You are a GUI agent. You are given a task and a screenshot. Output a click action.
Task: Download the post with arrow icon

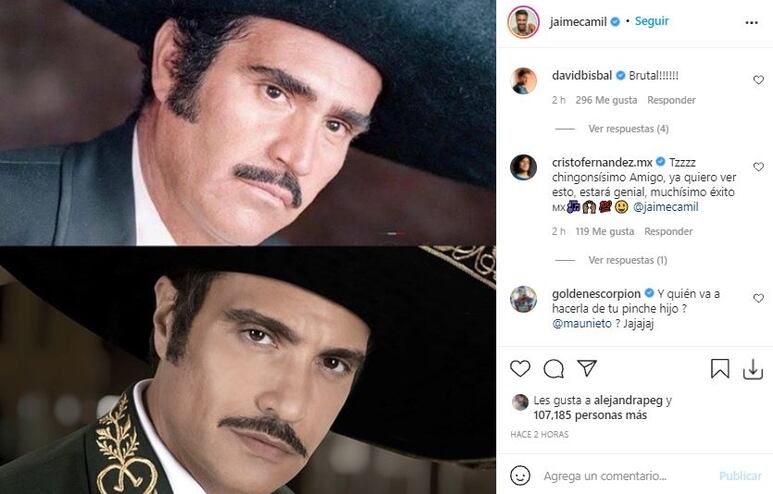[x=753, y=369]
